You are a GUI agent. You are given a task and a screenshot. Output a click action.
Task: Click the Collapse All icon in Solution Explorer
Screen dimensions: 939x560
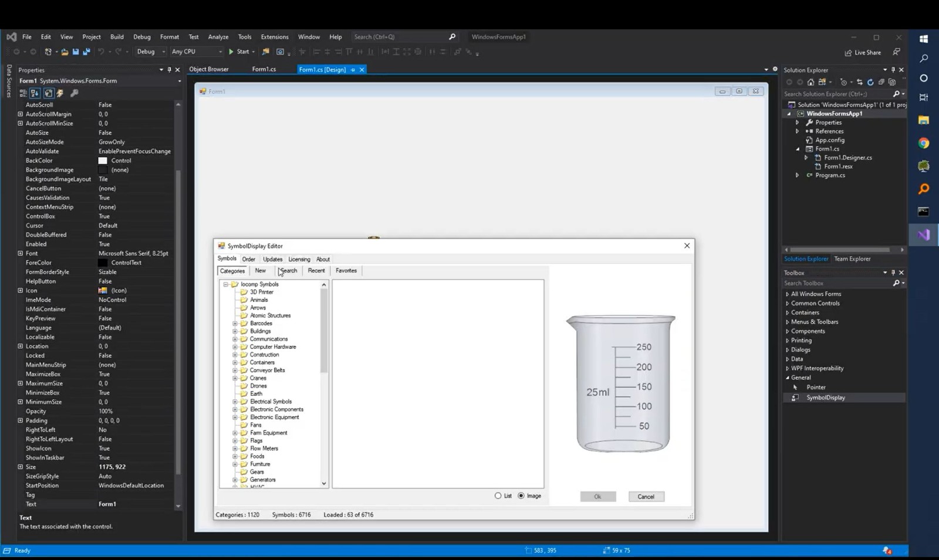pyautogui.click(x=881, y=82)
